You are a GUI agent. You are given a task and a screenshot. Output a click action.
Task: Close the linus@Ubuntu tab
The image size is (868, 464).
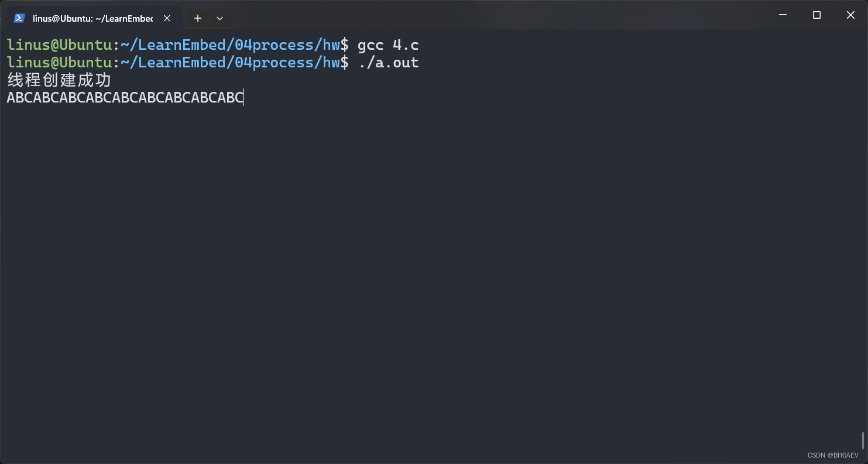167,18
